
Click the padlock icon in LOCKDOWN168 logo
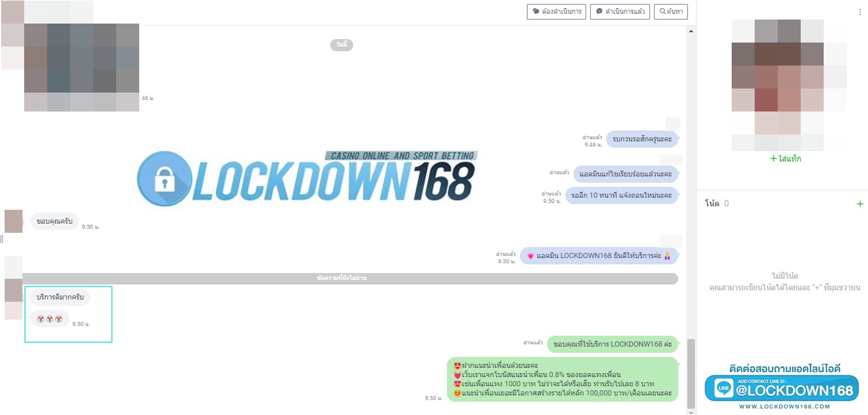point(165,179)
